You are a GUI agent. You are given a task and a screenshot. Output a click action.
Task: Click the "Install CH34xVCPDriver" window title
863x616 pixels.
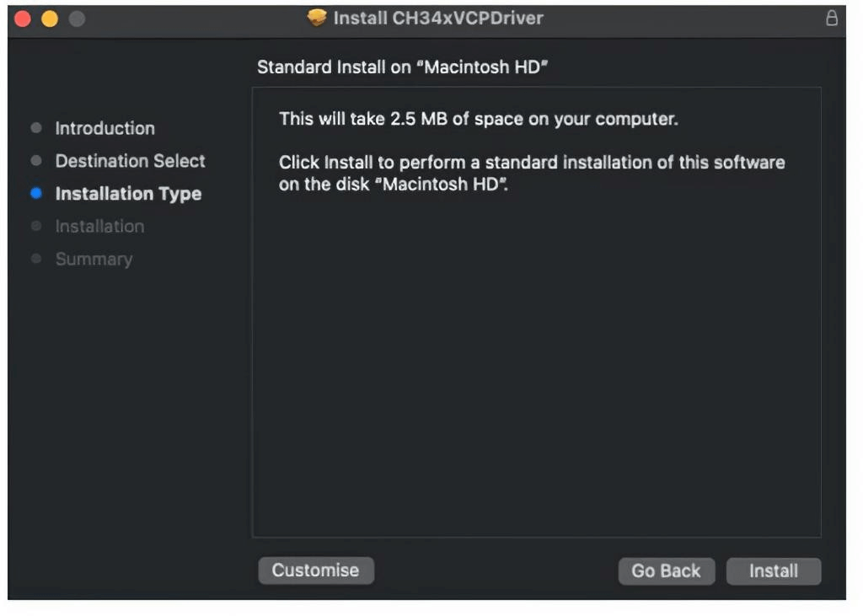click(438, 18)
